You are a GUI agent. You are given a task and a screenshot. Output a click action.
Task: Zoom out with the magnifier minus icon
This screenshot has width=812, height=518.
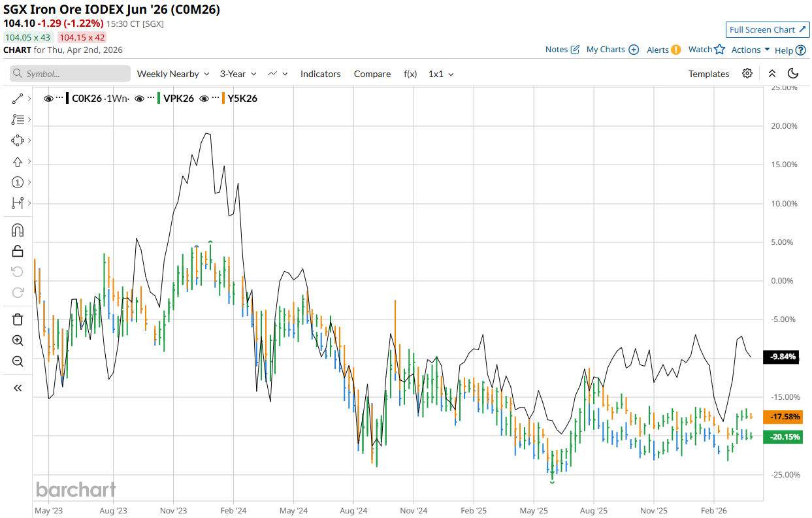[x=18, y=361]
